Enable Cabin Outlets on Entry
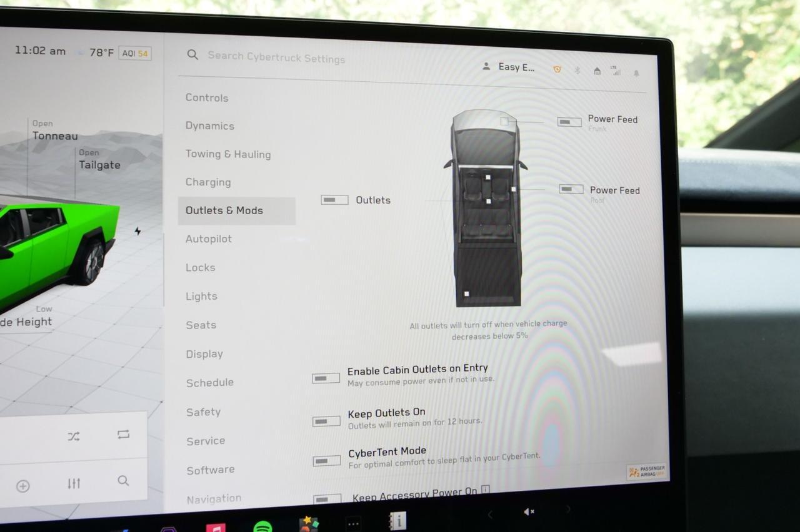 tap(326, 378)
